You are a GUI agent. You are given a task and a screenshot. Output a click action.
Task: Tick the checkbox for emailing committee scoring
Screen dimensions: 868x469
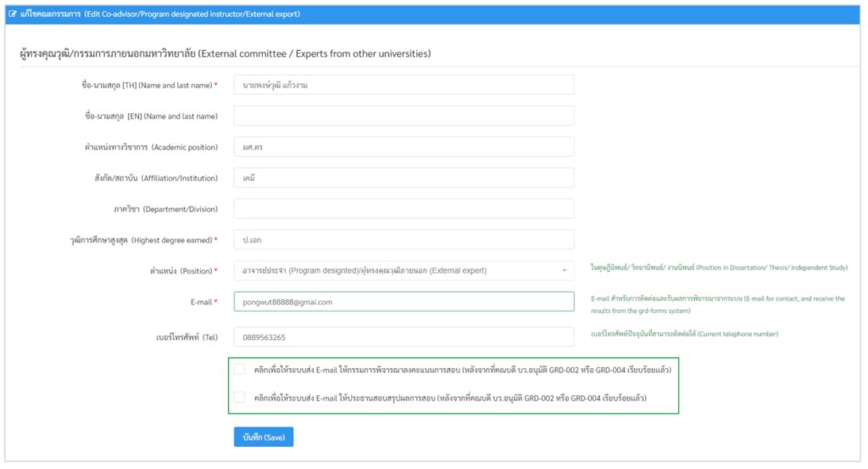[x=240, y=369]
